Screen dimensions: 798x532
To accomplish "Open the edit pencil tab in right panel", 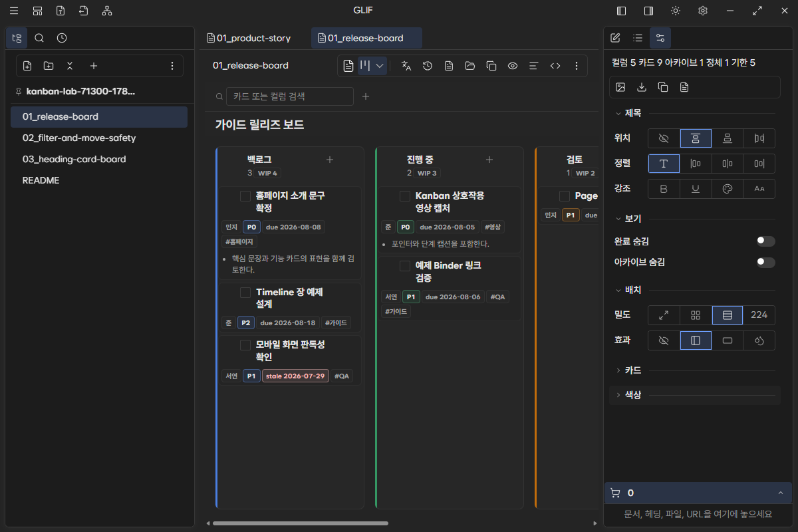I will point(615,38).
